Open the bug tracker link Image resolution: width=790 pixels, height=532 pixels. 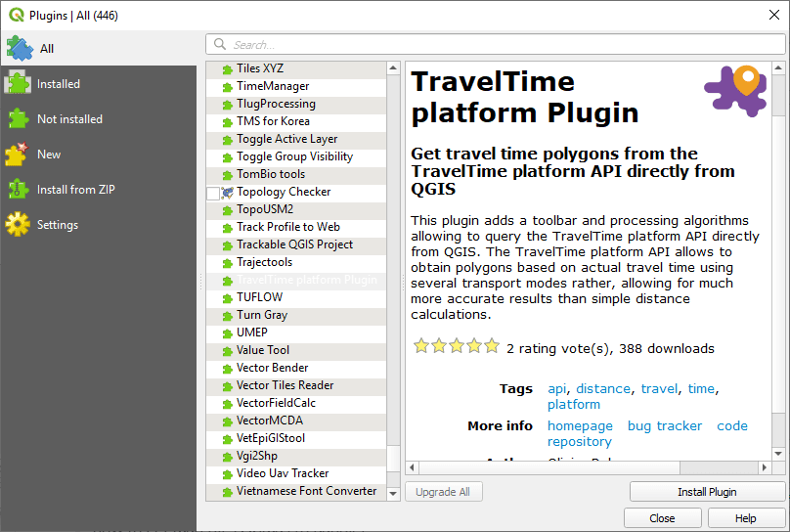[x=665, y=425]
